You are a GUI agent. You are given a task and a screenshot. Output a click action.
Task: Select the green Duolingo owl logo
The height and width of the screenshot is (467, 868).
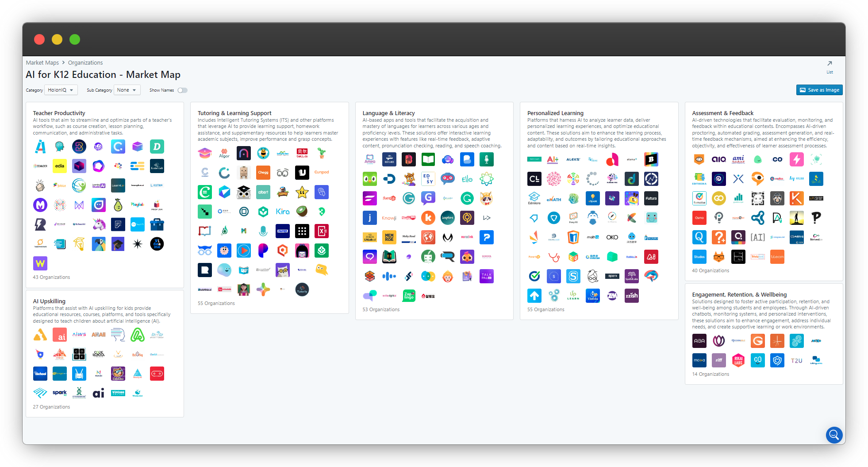pyautogui.click(x=370, y=179)
